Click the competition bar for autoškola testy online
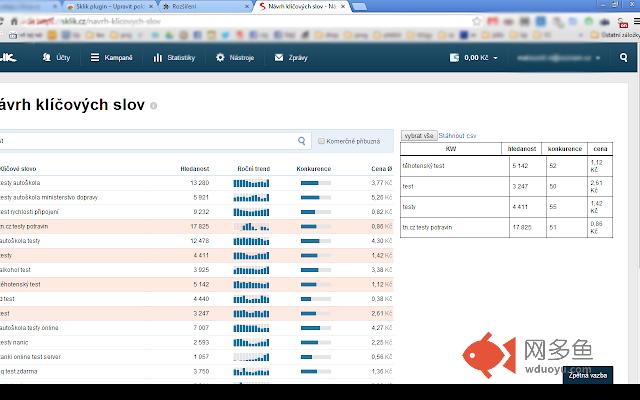Image resolution: width=640 pixels, height=400 pixels. coord(316,328)
